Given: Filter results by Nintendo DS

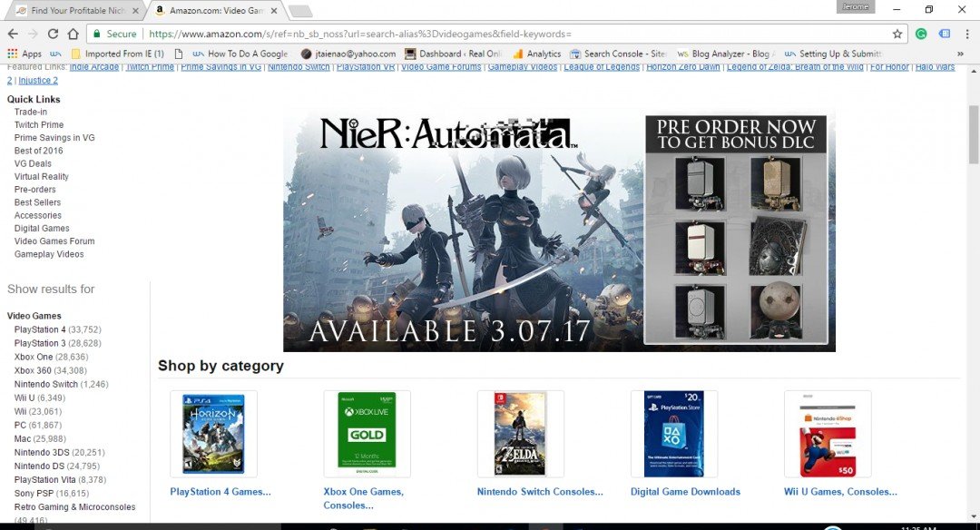Looking at the screenshot, I should coord(39,466).
